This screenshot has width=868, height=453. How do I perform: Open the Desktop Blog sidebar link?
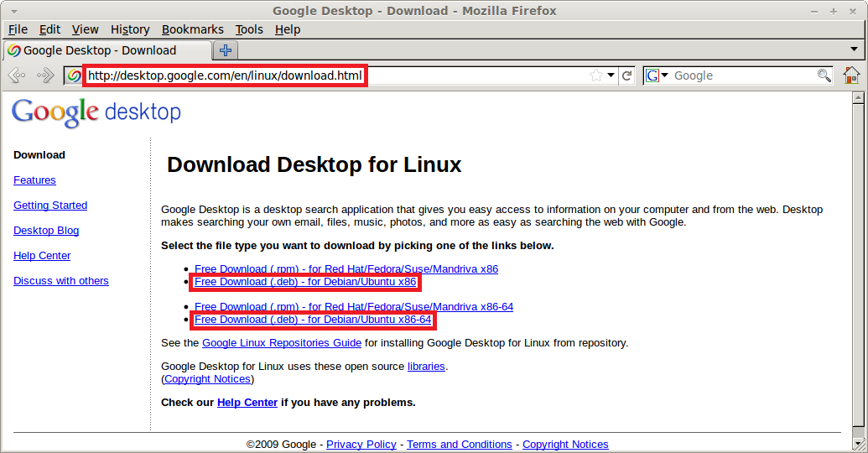coord(46,231)
